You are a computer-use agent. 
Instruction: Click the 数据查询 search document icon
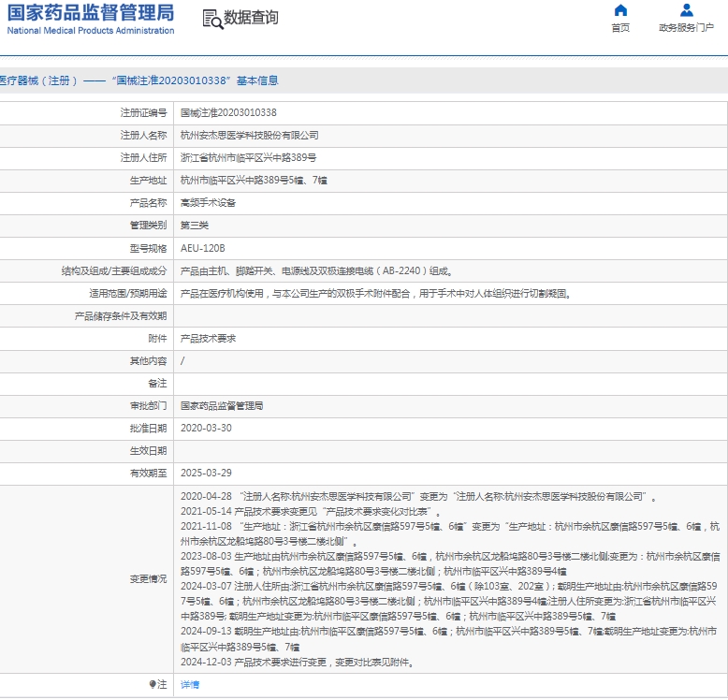pos(212,19)
